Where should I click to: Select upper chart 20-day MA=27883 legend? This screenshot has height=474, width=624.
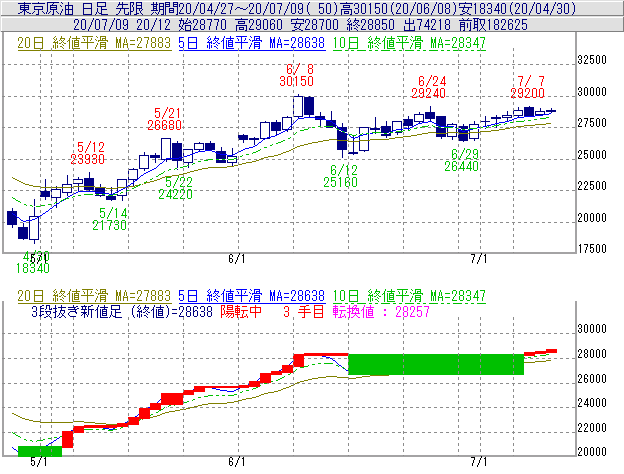click(x=94, y=43)
